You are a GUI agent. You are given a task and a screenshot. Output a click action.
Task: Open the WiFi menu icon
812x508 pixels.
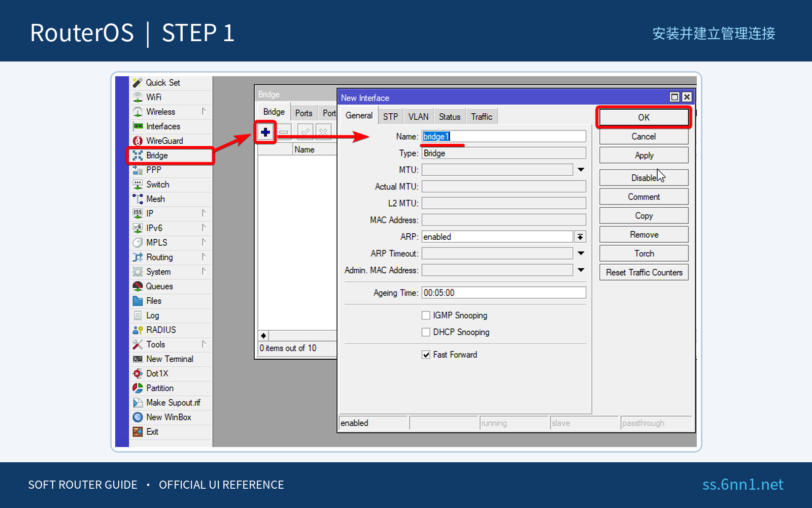click(138, 97)
